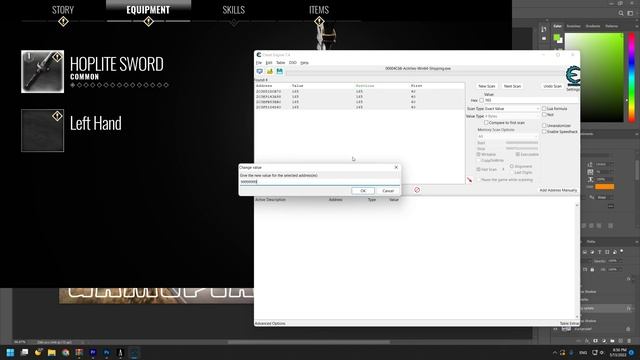Click the new value input field
The image size is (640, 360).
pos(319,182)
